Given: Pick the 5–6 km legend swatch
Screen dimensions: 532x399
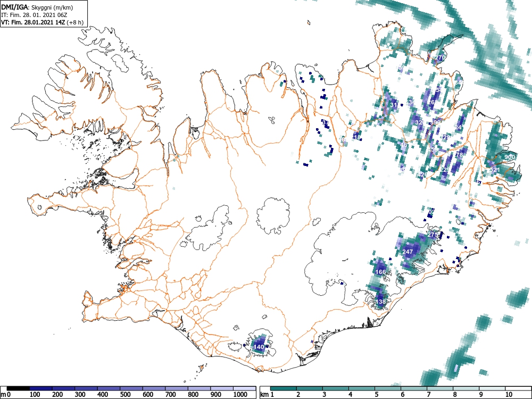Looking at the screenshot, I should [388, 388].
